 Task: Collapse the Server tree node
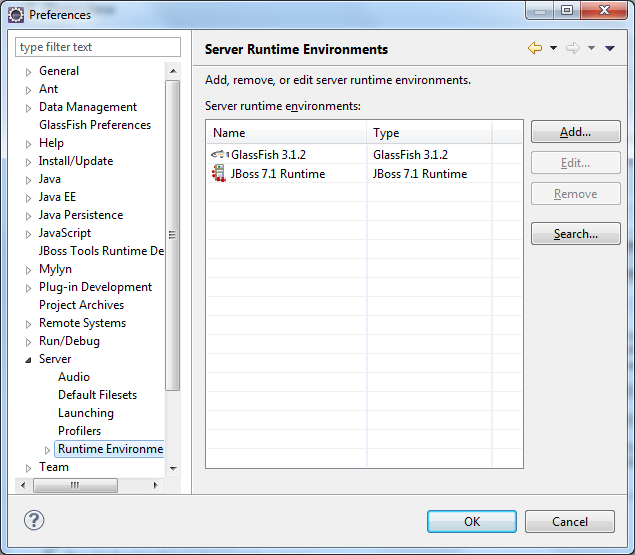(x=28, y=360)
